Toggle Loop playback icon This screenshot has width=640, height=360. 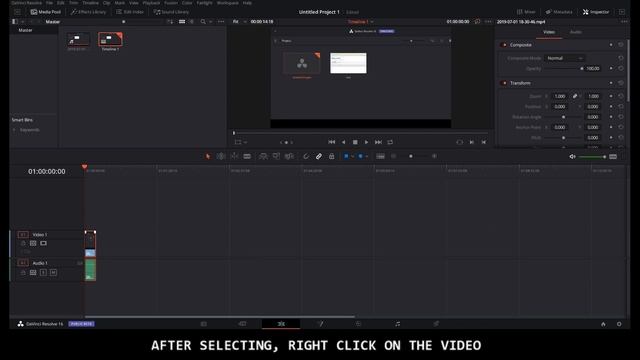(390, 142)
